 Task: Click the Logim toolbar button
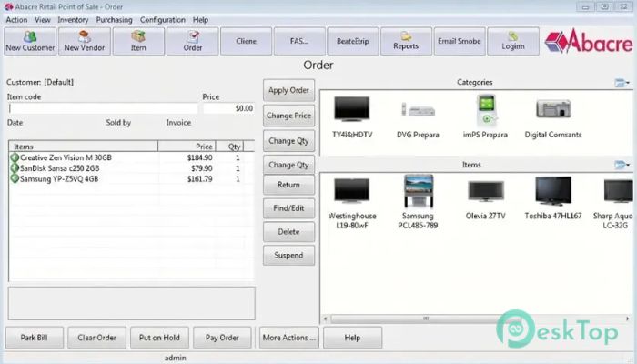tap(513, 41)
